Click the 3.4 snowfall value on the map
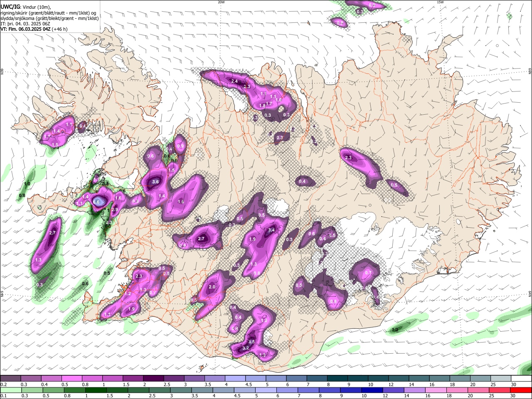 click(272, 230)
